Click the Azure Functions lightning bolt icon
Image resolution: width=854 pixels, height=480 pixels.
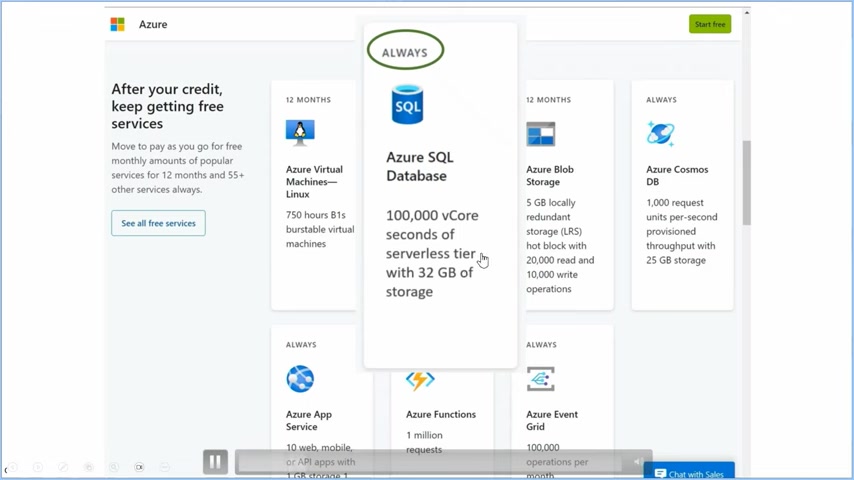tap(420, 380)
